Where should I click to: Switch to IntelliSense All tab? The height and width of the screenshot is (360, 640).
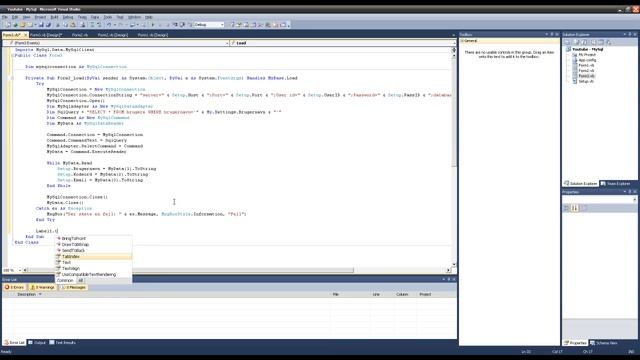pos(80,280)
